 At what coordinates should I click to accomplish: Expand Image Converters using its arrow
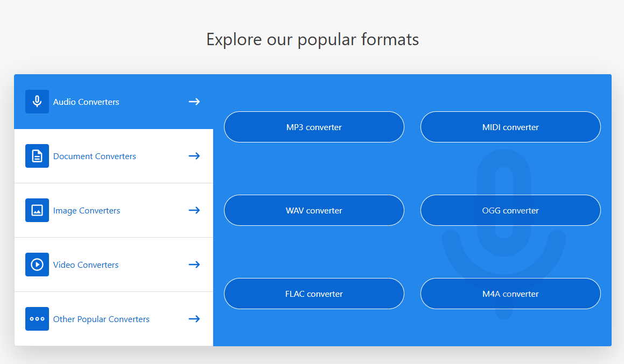[194, 210]
